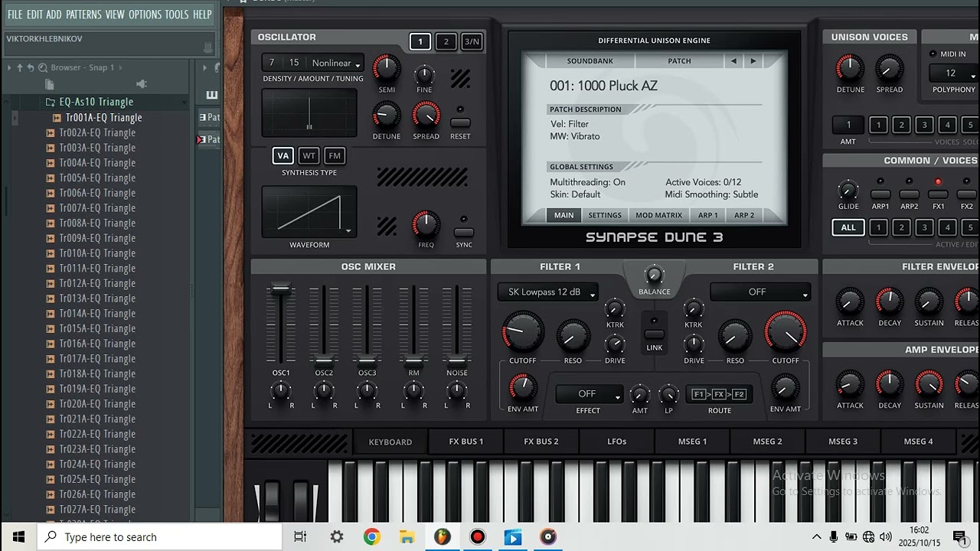The image size is (980, 551).
Task: Select VA synthesis type
Action: pos(283,155)
